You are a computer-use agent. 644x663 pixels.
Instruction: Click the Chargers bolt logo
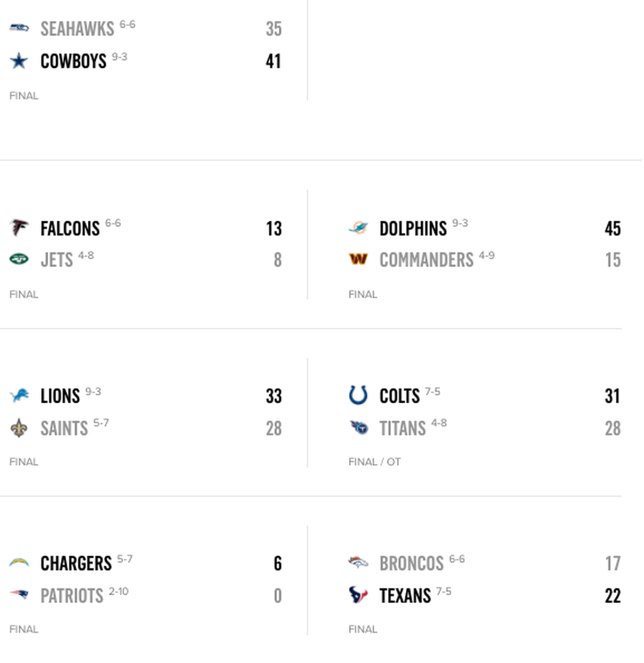[x=19, y=563]
